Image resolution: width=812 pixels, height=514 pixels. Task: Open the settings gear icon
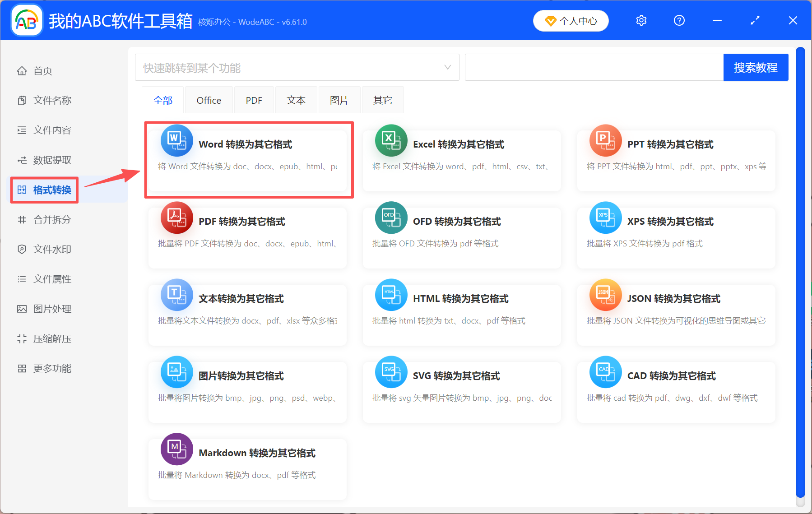coord(641,20)
